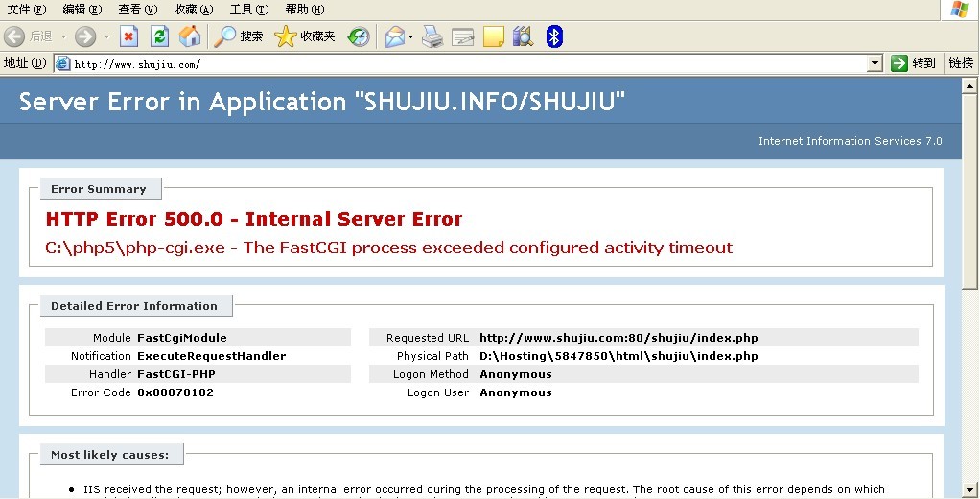
Task: Open the 编辑(E) menu
Action: point(82,10)
